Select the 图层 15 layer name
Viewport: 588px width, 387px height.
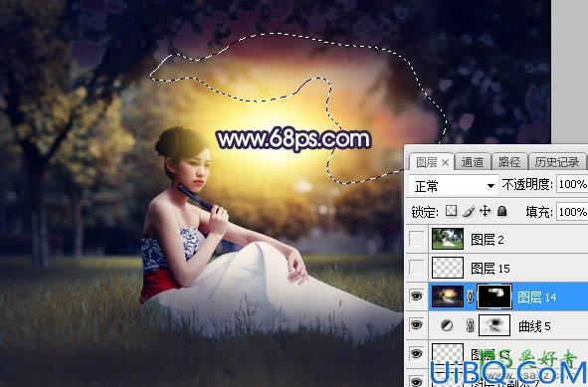pos(490,269)
